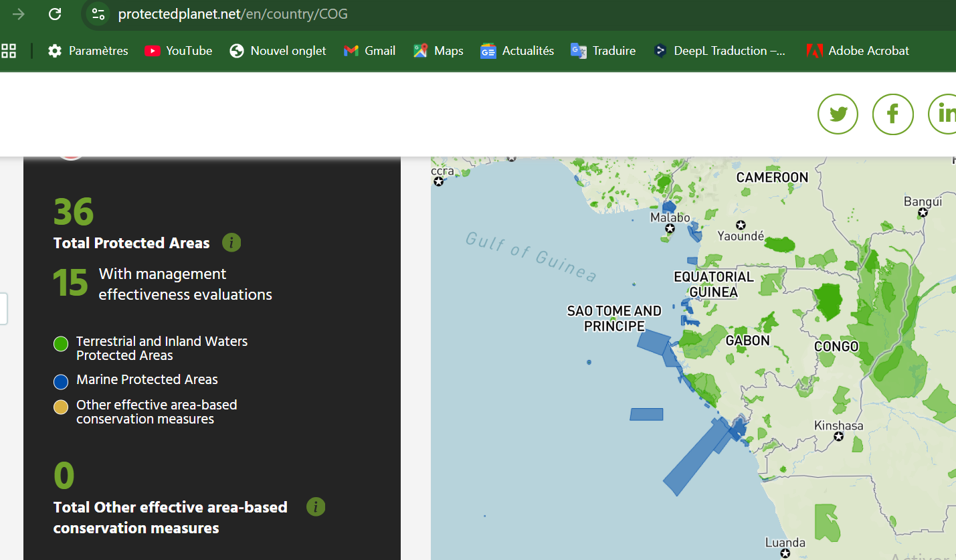Click the blue Marine Protected Areas legend dot

(x=61, y=382)
